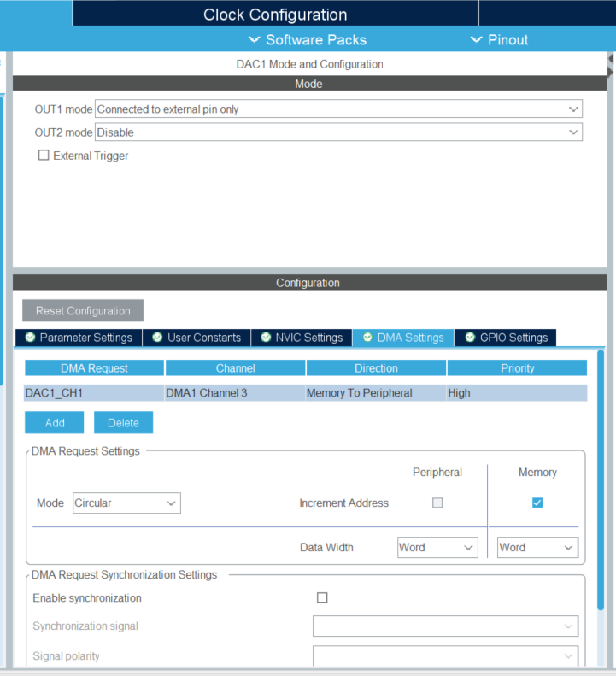The height and width of the screenshot is (676, 616).
Task: Click the Software Packs chevron icon
Action: coord(255,39)
